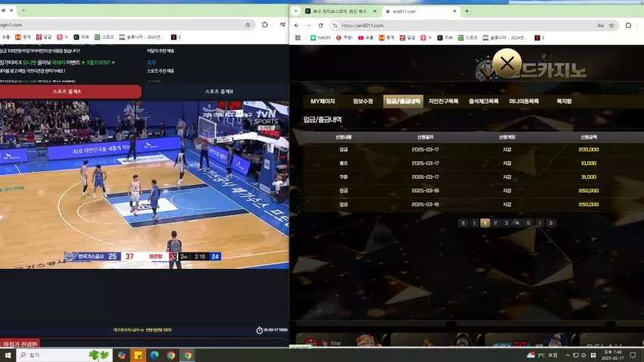This screenshot has height=362, width=644.
Task: Open the Extensions puzzle icon in right browser
Action: (628, 26)
